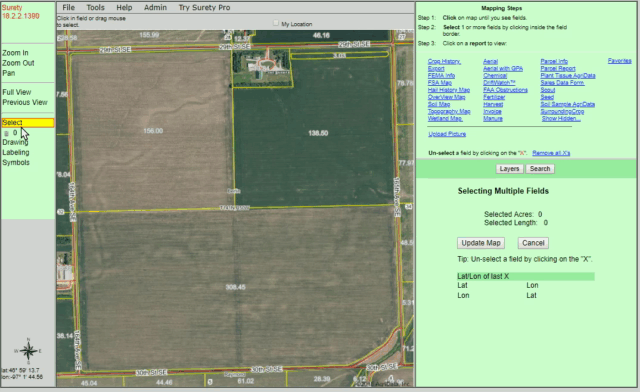Click the compass rose icon

[x=28, y=351]
